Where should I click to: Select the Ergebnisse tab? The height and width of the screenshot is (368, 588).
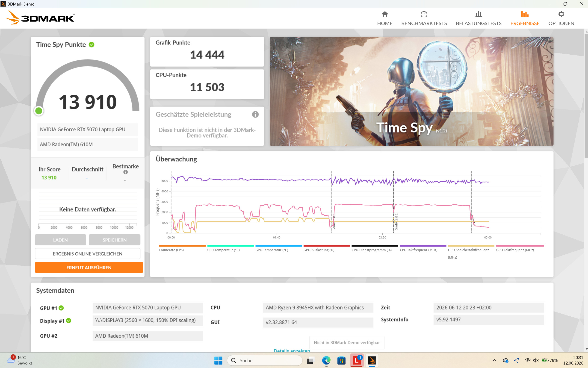[x=525, y=18]
